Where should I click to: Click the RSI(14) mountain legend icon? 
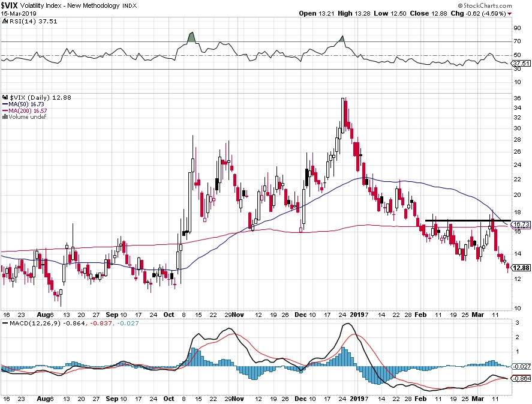click(5, 21)
